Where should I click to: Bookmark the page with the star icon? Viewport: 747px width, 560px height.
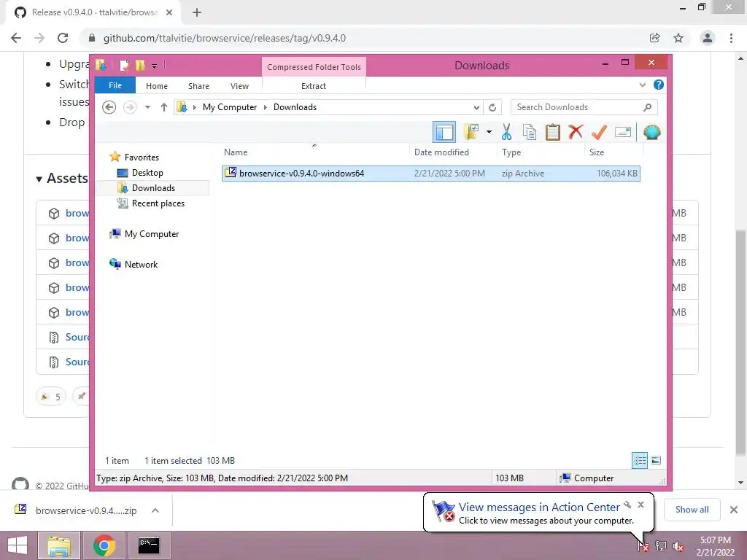678,38
